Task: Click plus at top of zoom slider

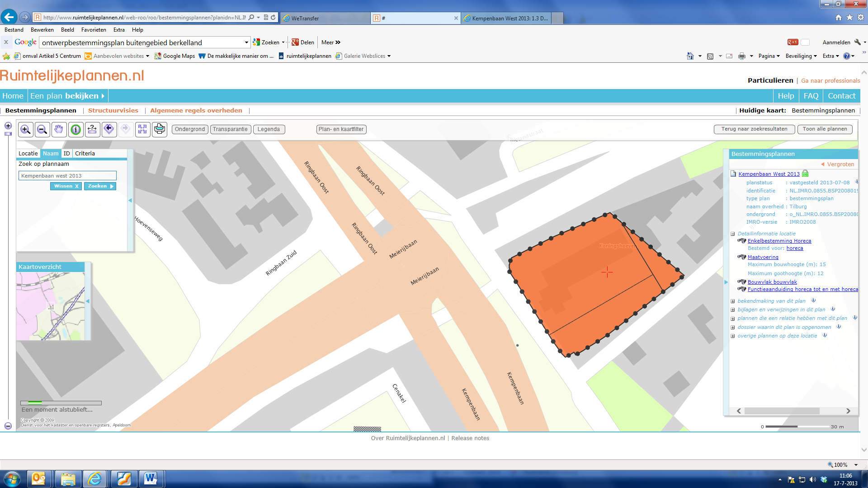Action: tap(8, 126)
